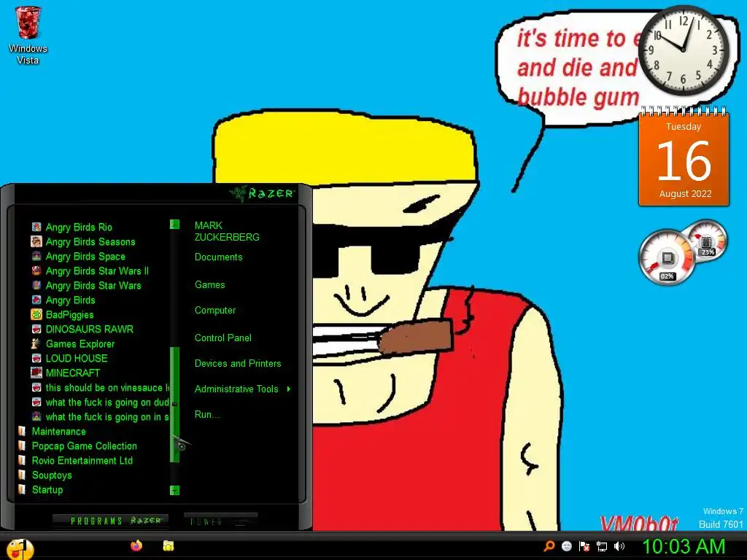
Task: Open Control Panel from Start menu
Action: coord(223,338)
